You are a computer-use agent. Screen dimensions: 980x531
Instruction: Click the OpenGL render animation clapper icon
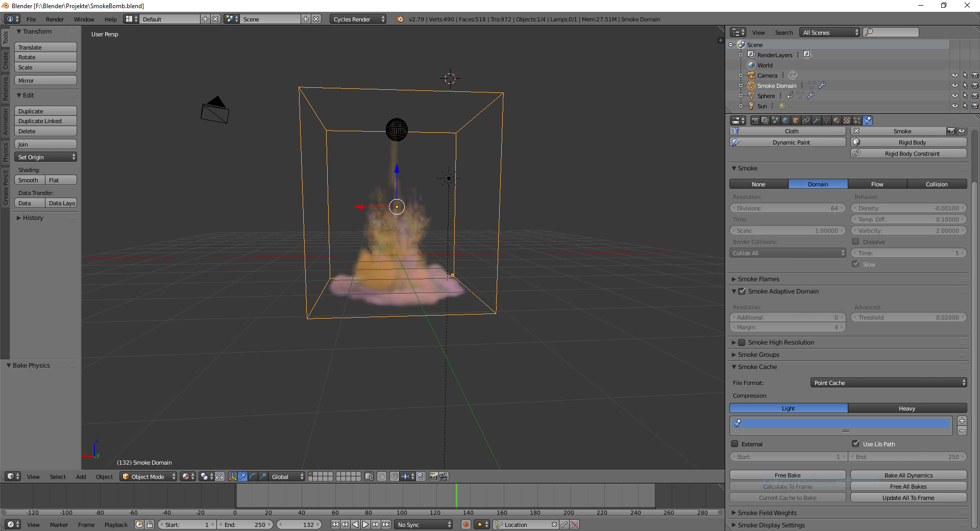[444, 476]
